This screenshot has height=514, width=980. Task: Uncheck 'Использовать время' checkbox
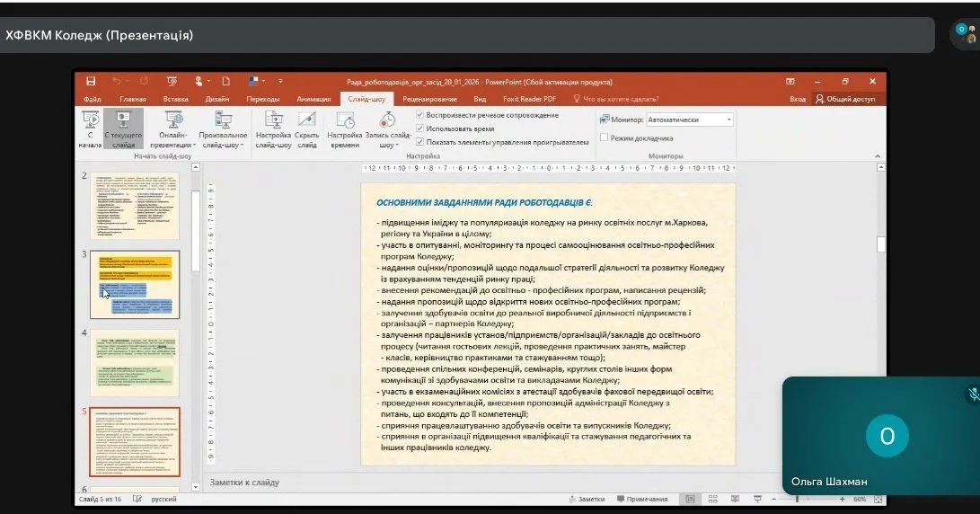tap(420, 128)
